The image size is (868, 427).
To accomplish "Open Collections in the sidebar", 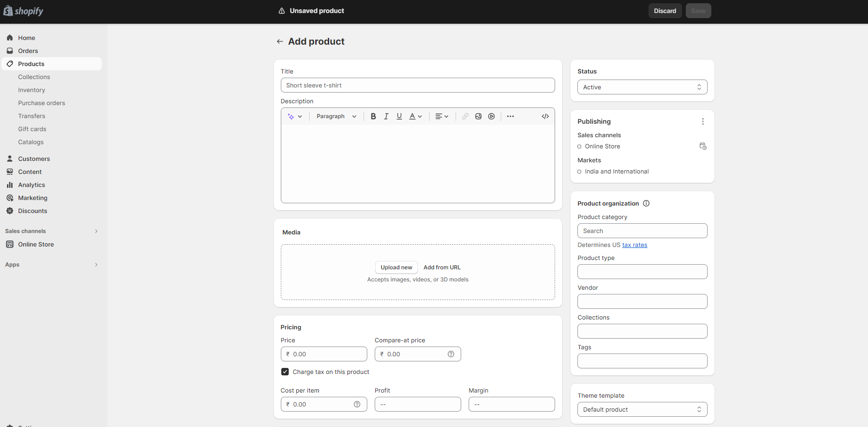I will pyautogui.click(x=34, y=77).
